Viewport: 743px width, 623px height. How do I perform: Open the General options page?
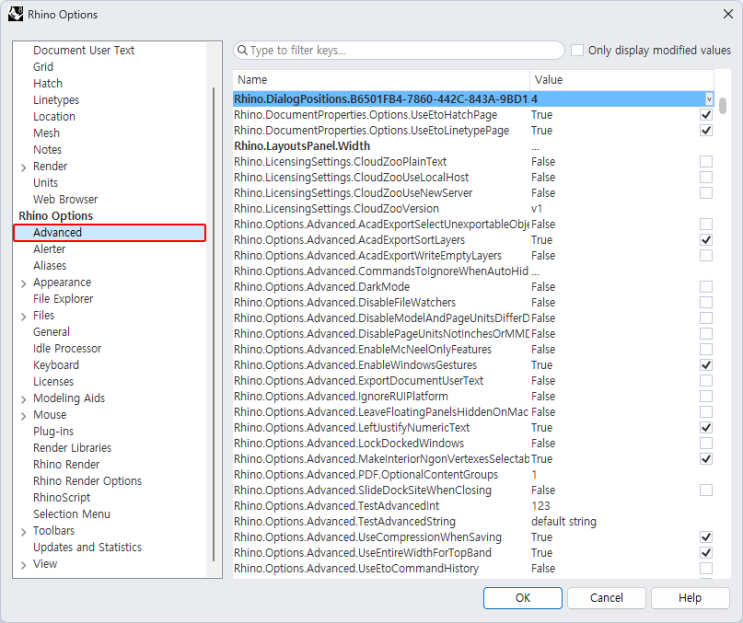(x=51, y=332)
